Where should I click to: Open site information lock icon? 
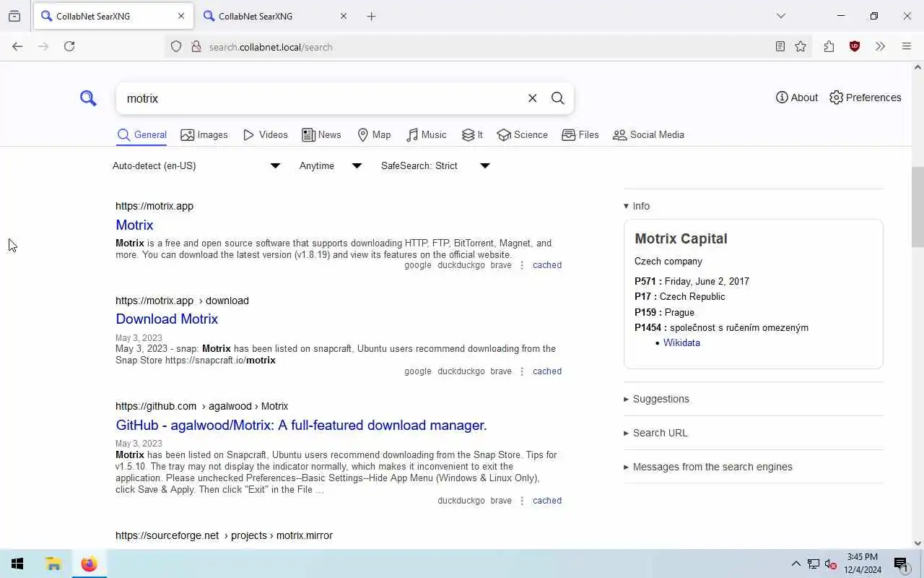(x=196, y=47)
